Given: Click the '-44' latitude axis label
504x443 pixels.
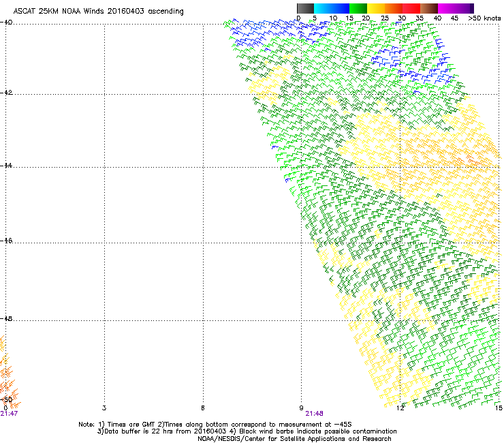Looking at the screenshot, I should [6, 166].
